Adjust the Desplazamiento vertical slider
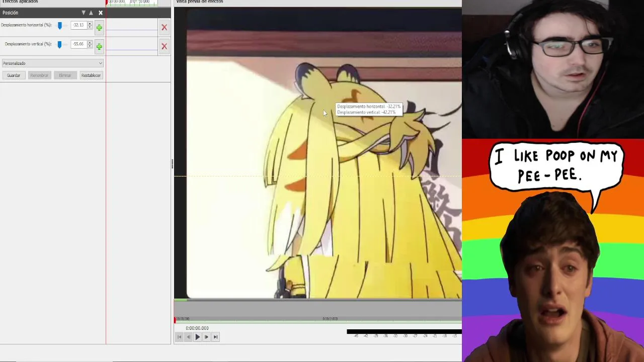Image resolution: width=644 pixels, height=362 pixels. tap(59, 44)
